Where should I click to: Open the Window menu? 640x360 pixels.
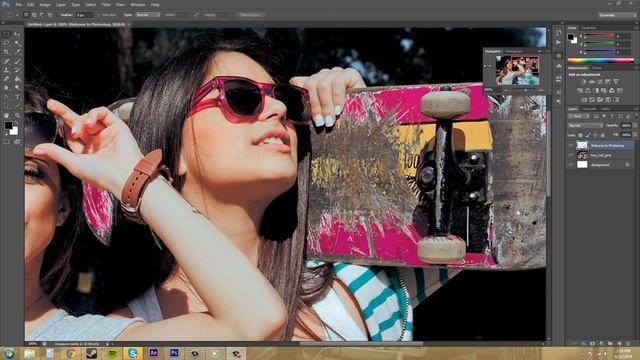click(138, 4)
